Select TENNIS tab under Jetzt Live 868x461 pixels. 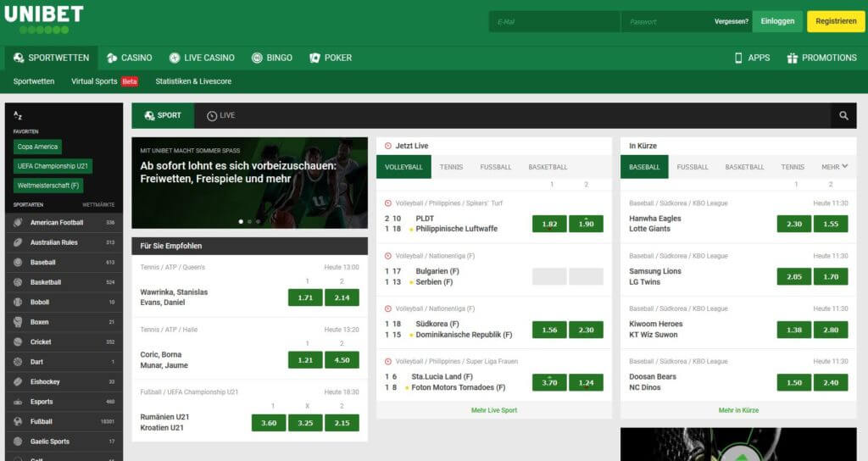pos(451,167)
